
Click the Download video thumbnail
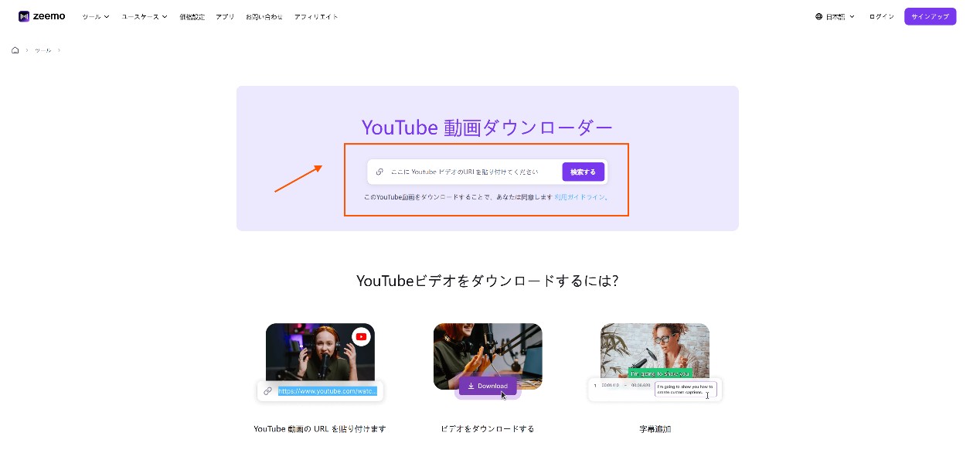pos(488,360)
